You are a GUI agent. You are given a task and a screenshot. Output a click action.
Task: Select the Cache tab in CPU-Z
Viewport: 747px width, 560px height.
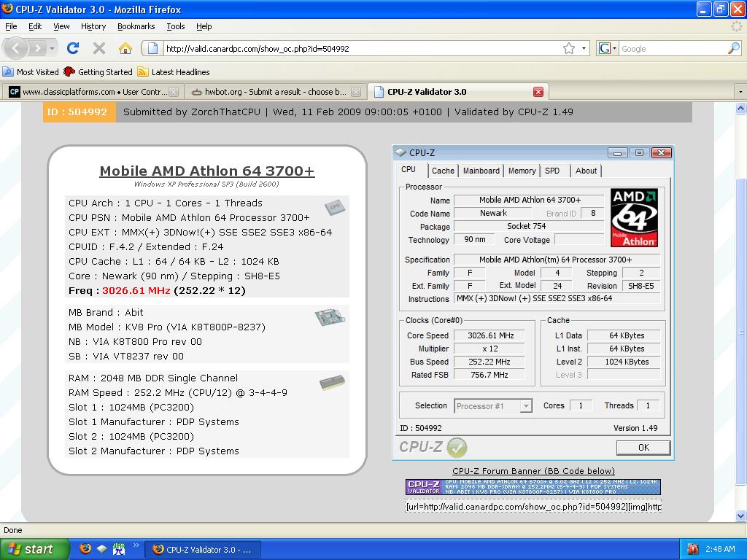click(x=443, y=171)
